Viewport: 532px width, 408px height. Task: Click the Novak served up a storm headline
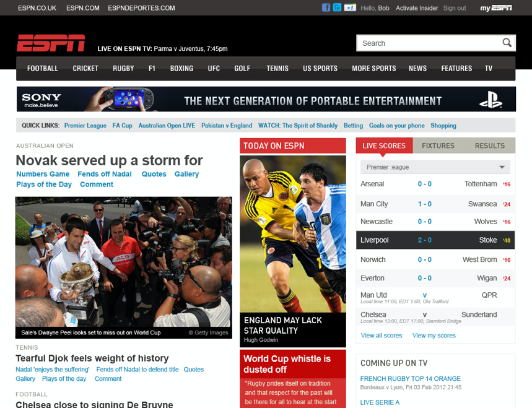coord(109,160)
